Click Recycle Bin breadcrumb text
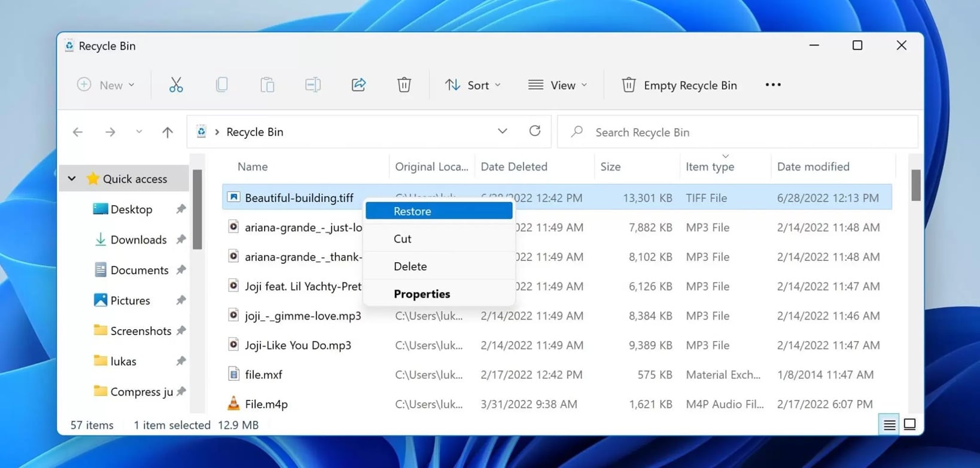The width and height of the screenshot is (980, 468). tap(255, 132)
